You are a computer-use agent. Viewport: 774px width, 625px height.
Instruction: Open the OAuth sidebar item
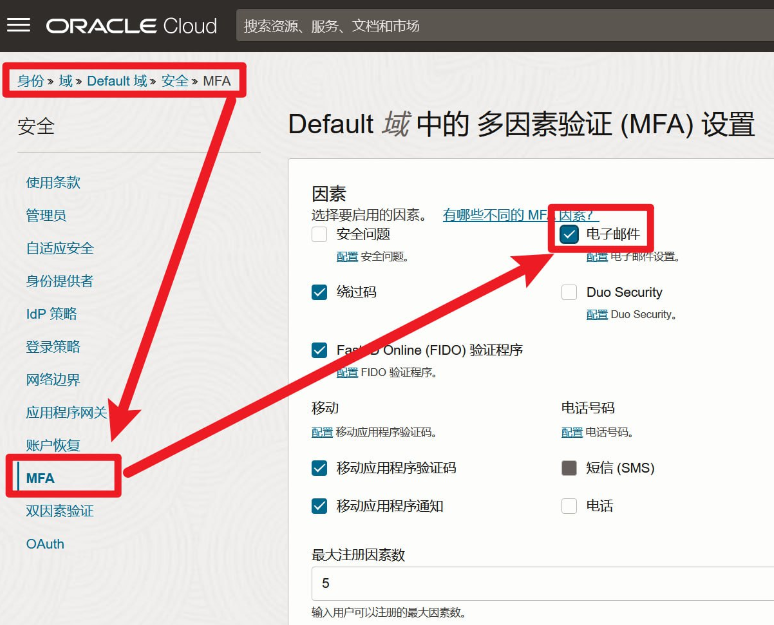click(45, 544)
